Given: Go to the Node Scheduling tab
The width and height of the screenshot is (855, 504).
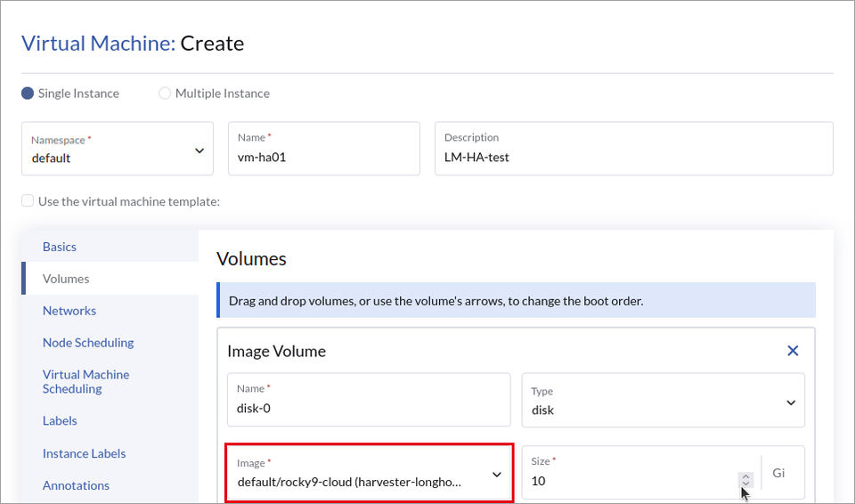Looking at the screenshot, I should click(88, 343).
